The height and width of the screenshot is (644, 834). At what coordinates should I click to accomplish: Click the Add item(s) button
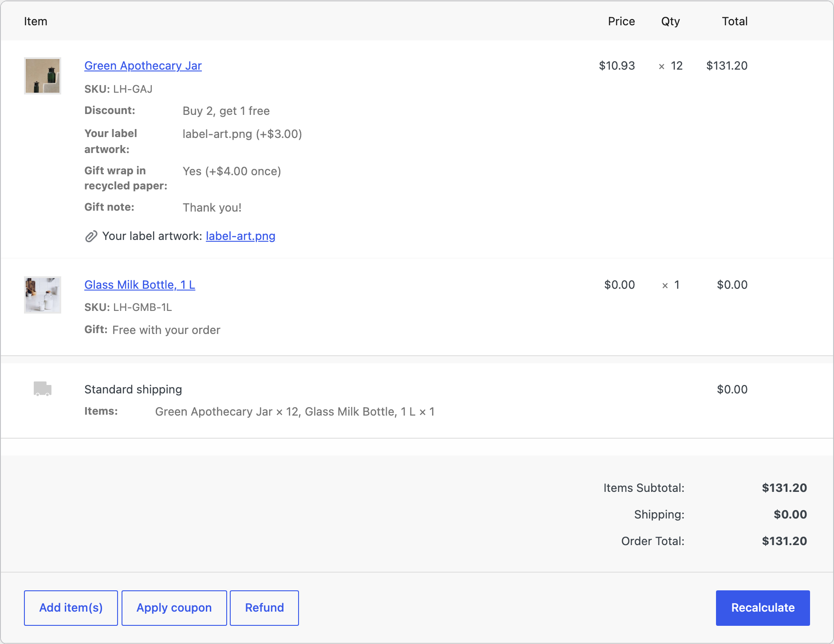71,608
